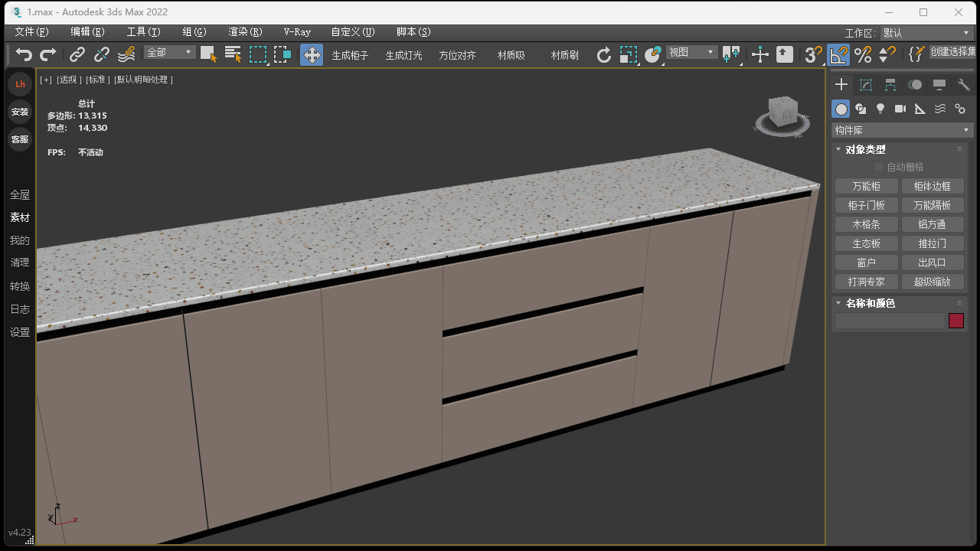
Task: Activate the Select and Scale tool
Action: coord(629,54)
